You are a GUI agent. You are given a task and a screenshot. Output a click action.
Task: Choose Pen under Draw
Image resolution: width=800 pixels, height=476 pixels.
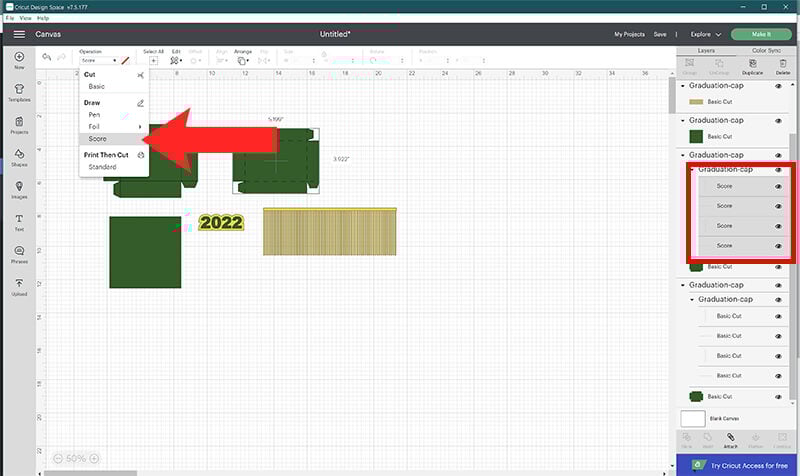point(94,115)
